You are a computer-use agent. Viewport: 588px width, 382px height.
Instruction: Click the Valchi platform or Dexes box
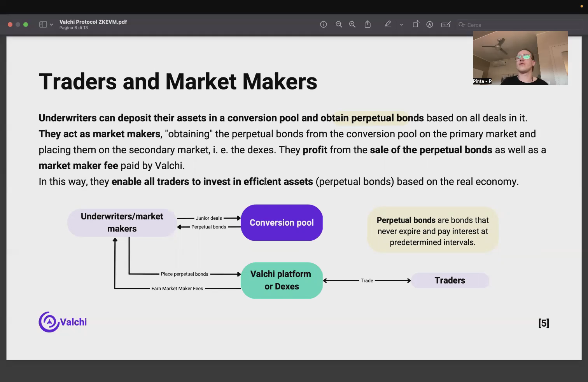point(282,280)
